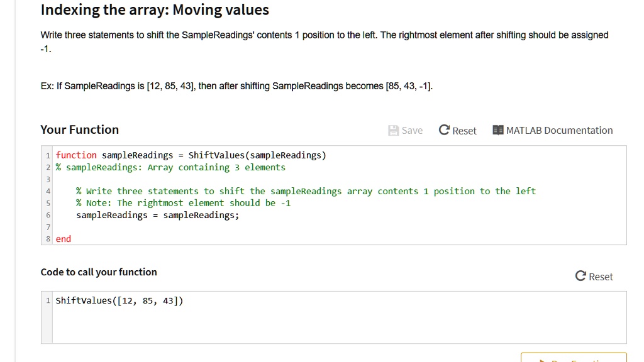
Task: Click the 'Note: The rightmost element' comment
Action: [x=183, y=203]
